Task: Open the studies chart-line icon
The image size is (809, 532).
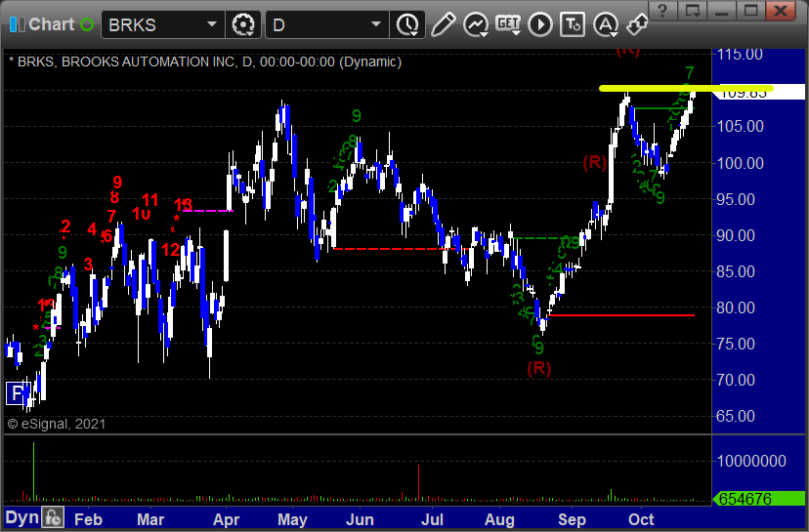Action: (476, 24)
